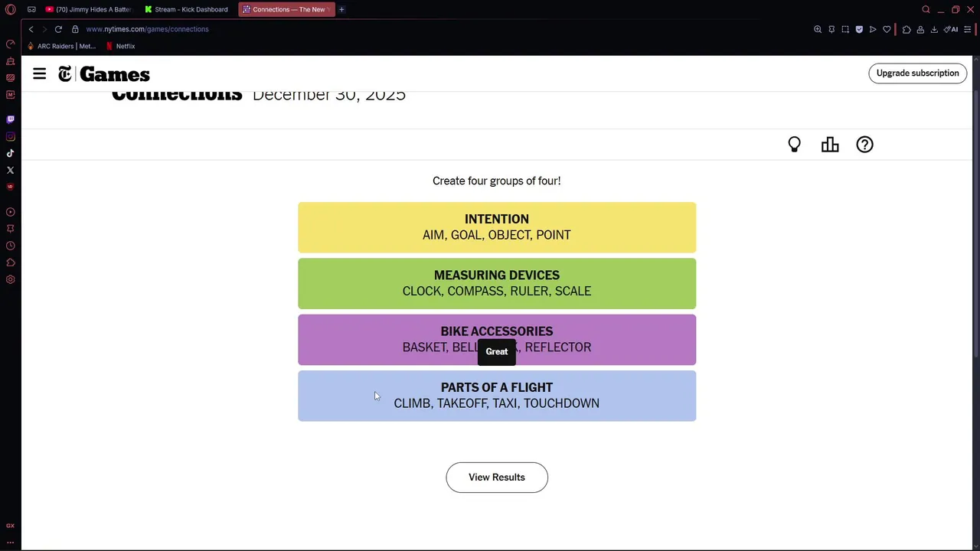Image resolution: width=980 pixels, height=551 pixels.
Task: Click the View Results button
Action: [x=497, y=478]
